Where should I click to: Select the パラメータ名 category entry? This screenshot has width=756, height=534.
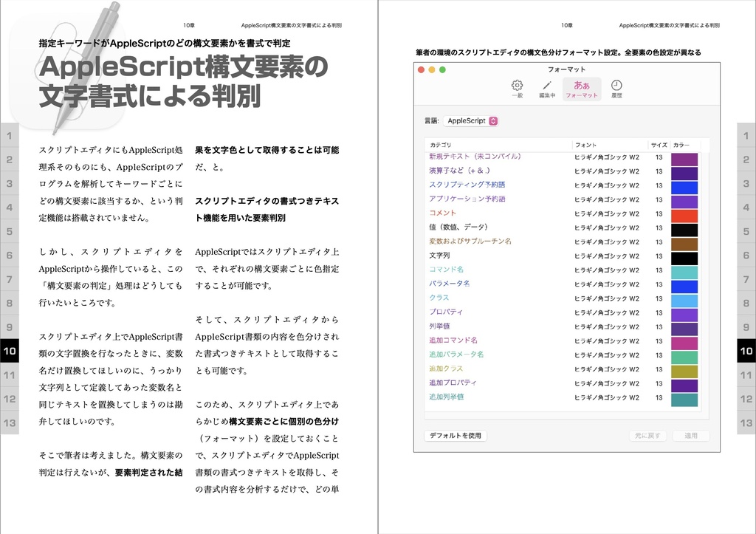pyautogui.click(x=450, y=284)
